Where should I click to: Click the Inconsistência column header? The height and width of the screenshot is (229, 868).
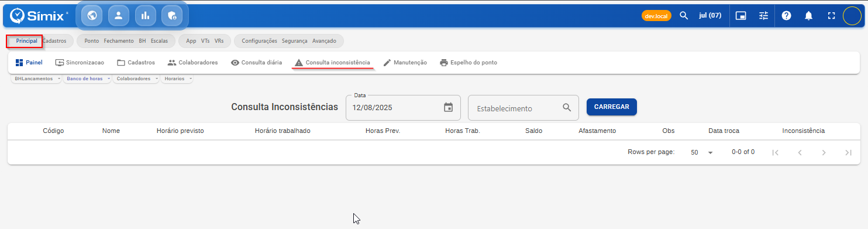click(804, 131)
